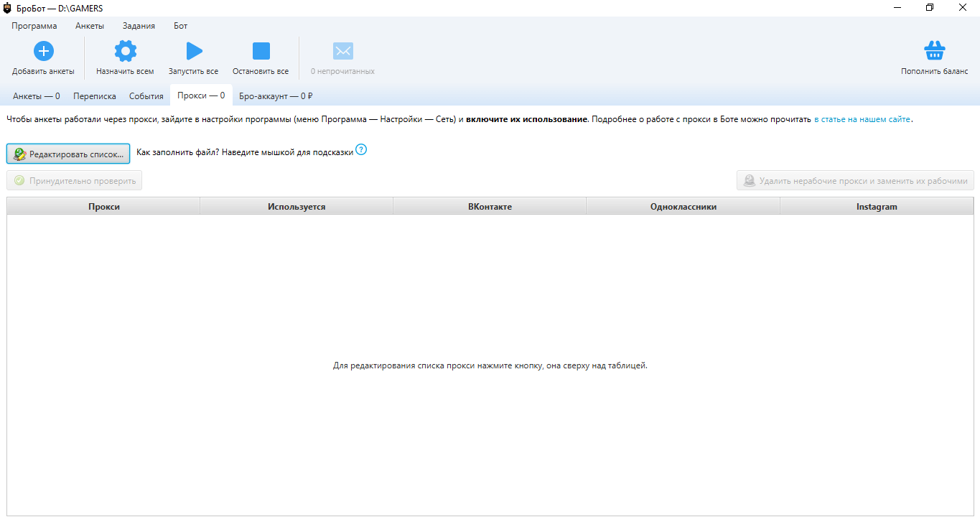Click the Как заполнить файл? hint text
980x522 pixels.
pos(245,152)
